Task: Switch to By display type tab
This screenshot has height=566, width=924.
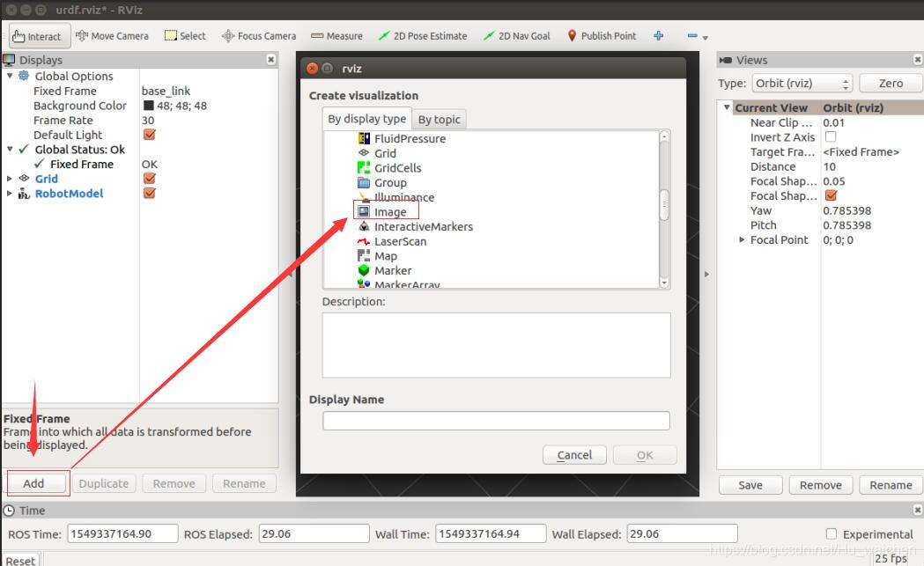Action: click(x=366, y=119)
